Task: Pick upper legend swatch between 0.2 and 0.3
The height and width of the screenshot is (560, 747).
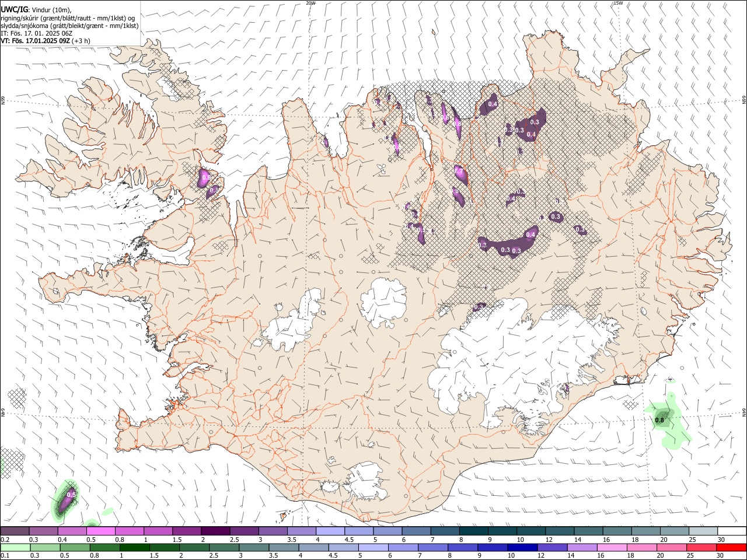Action: pos(15,531)
